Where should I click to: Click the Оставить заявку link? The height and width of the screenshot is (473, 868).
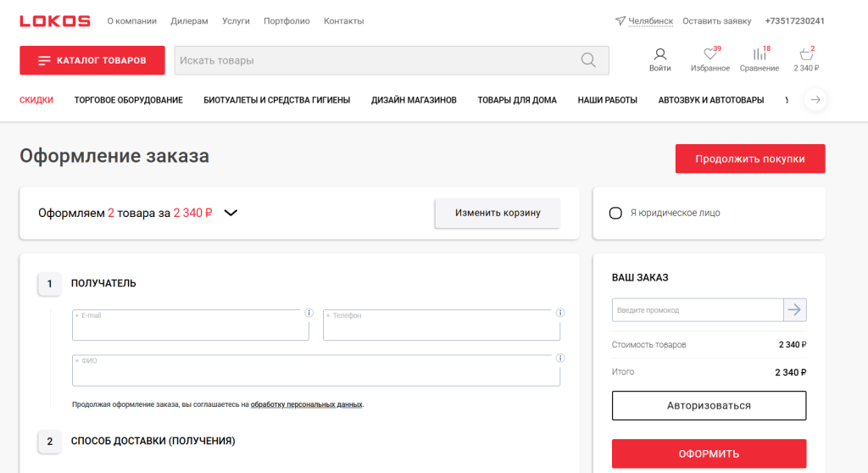pyautogui.click(x=717, y=21)
